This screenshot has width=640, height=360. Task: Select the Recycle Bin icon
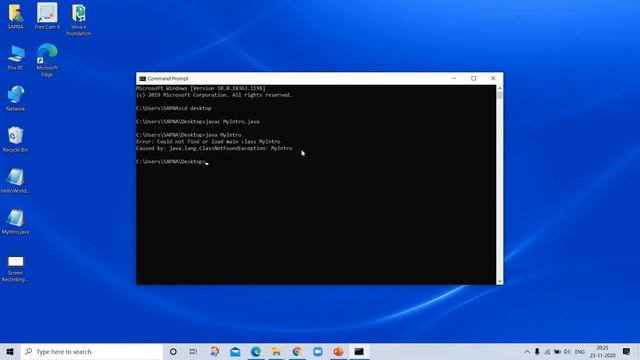(x=16, y=140)
